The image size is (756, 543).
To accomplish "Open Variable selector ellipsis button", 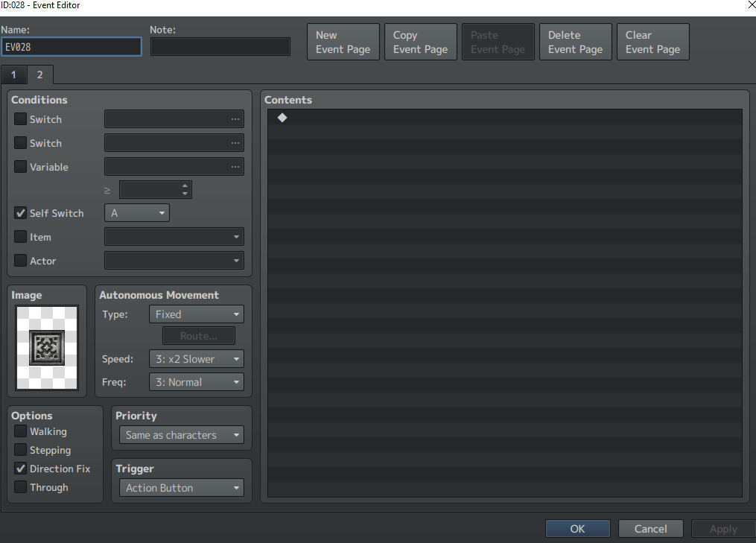I will pos(235,167).
